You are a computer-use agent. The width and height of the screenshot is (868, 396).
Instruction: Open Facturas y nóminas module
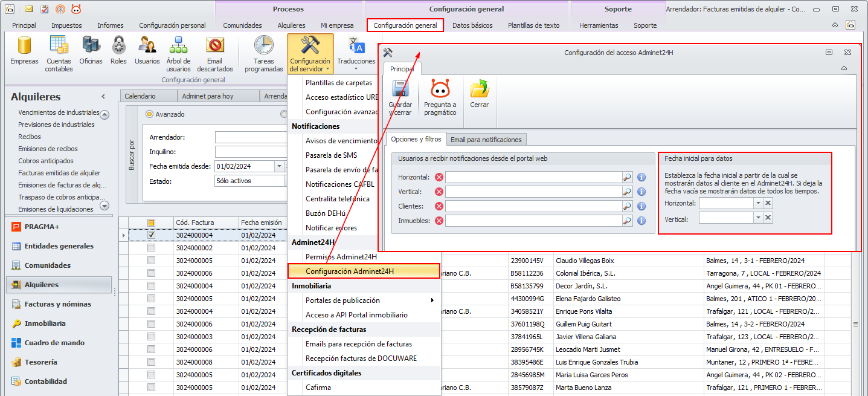coord(58,304)
